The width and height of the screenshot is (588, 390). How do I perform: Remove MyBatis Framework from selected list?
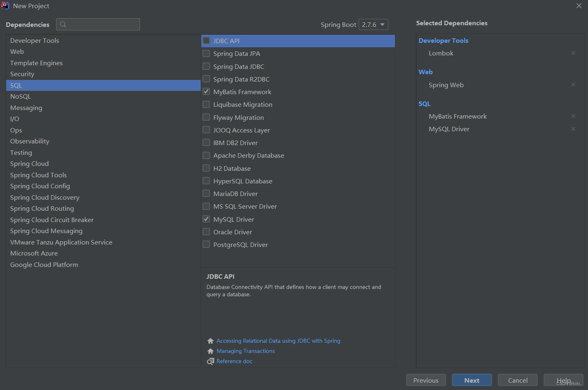point(573,116)
